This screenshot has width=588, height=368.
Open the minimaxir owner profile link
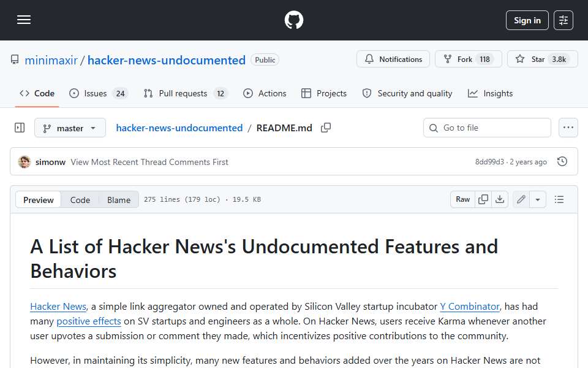click(51, 60)
